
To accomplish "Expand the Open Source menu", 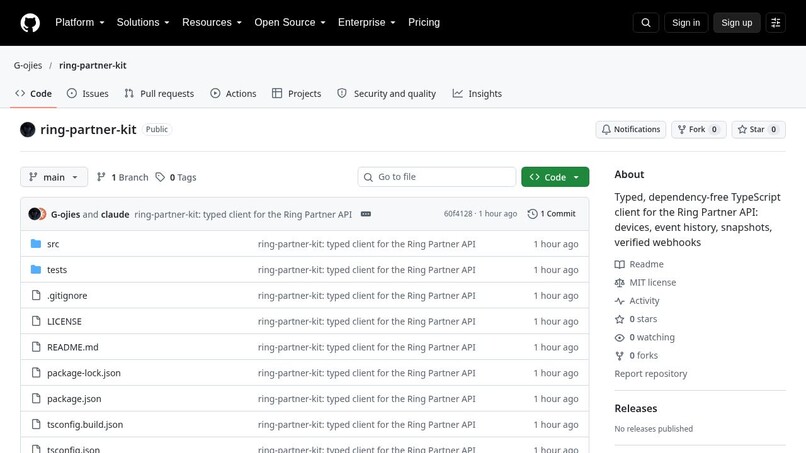I will [x=290, y=23].
